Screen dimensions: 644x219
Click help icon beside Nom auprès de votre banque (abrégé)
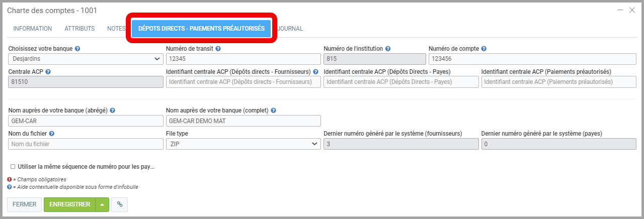pos(113,111)
